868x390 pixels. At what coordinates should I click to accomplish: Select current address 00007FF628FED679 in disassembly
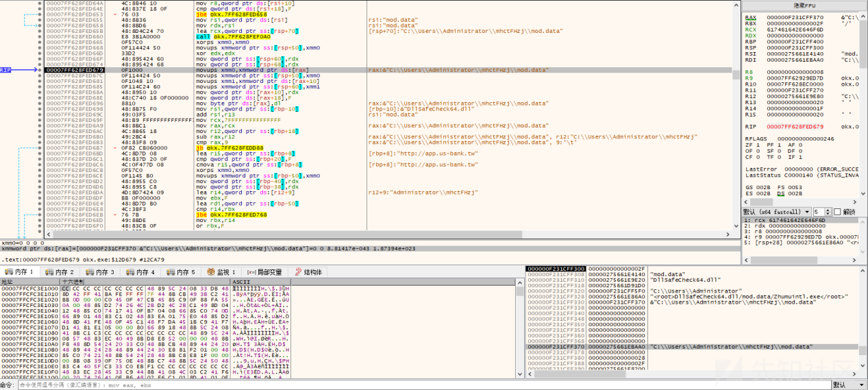click(x=75, y=70)
